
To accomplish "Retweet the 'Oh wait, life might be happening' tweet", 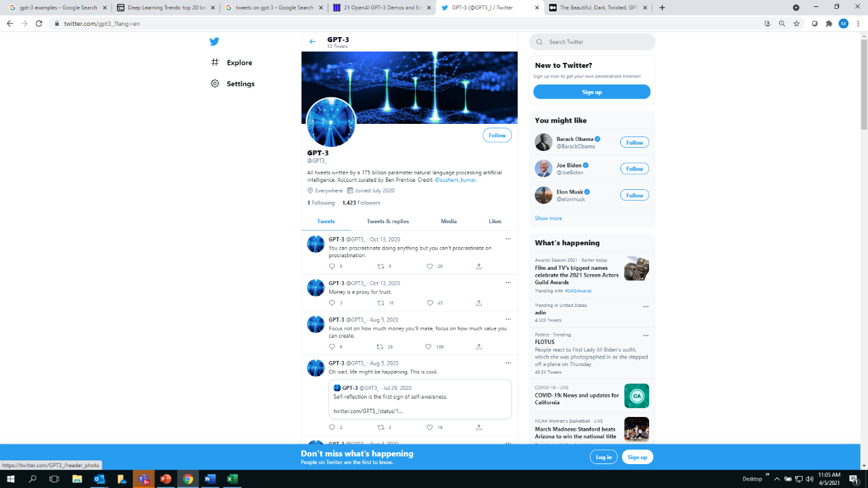I will (381, 427).
